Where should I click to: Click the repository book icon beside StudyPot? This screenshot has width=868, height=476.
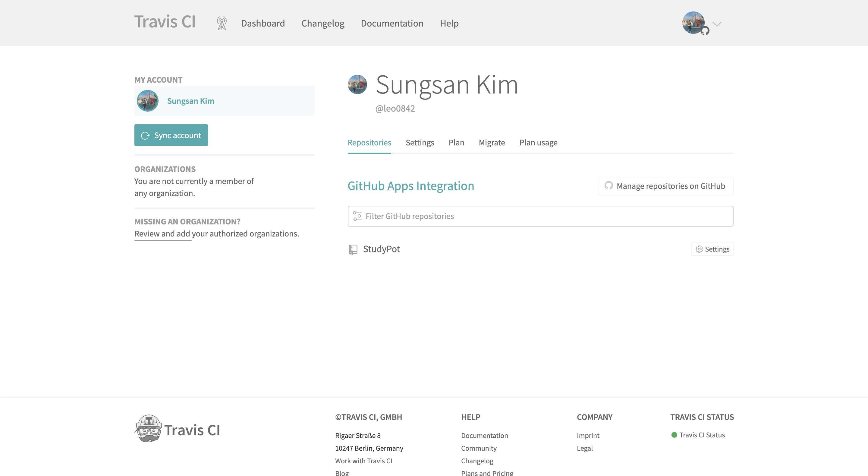pos(353,250)
